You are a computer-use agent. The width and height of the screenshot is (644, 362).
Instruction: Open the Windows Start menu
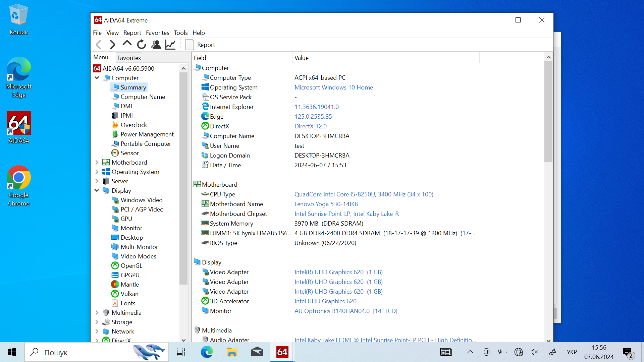pyautogui.click(x=12, y=352)
